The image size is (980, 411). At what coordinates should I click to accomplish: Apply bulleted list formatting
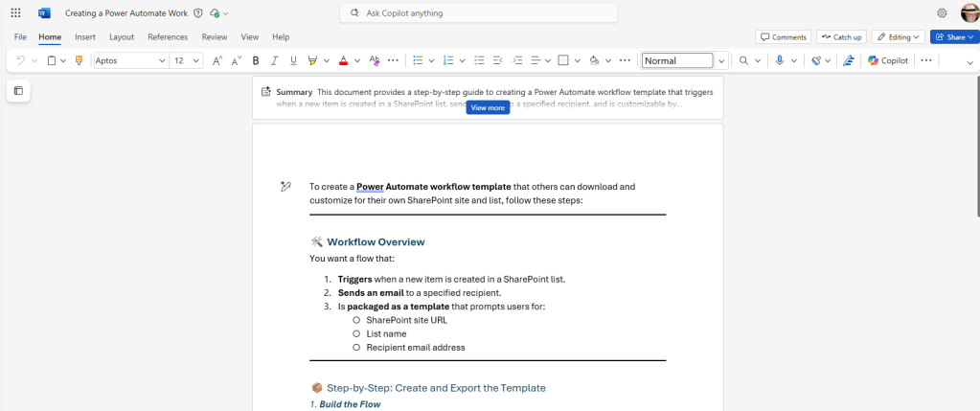(x=418, y=60)
